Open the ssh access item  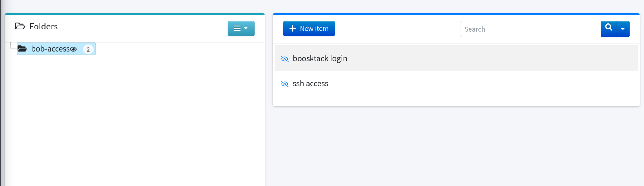pyautogui.click(x=310, y=84)
